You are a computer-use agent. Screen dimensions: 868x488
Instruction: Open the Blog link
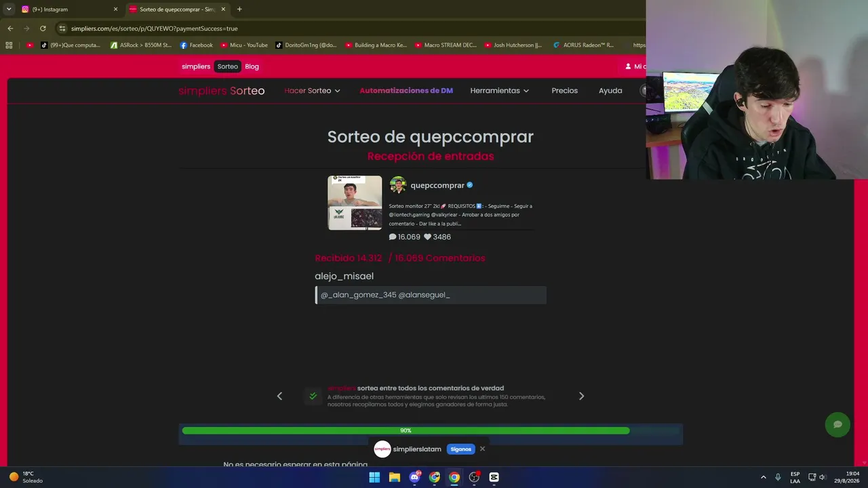tap(252, 66)
